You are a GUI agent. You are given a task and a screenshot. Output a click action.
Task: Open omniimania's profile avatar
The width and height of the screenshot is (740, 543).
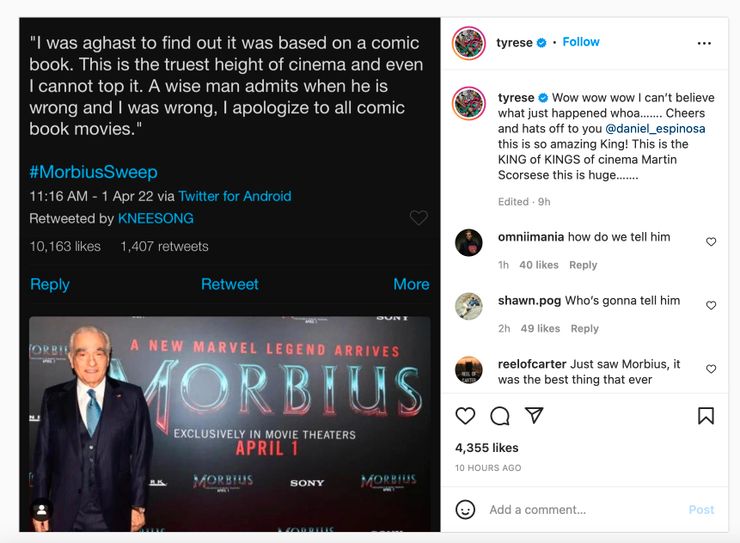(x=469, y=243)
